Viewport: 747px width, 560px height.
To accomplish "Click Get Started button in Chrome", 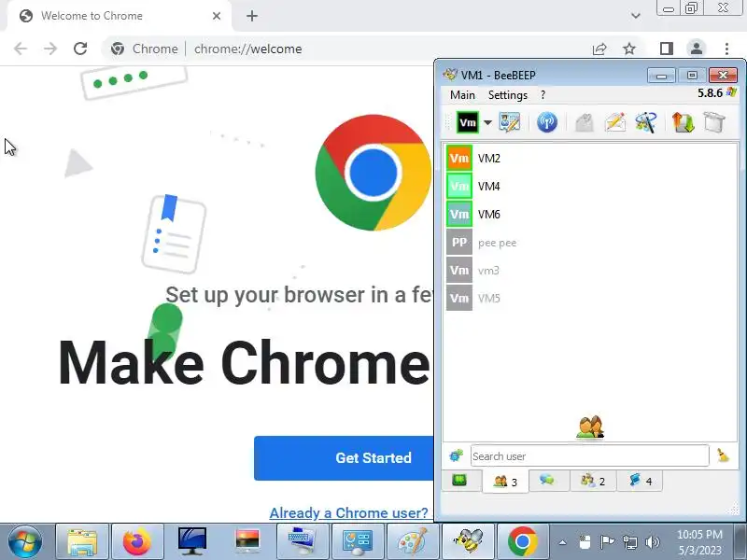I will pyautogui.click(x=344, y=457).
